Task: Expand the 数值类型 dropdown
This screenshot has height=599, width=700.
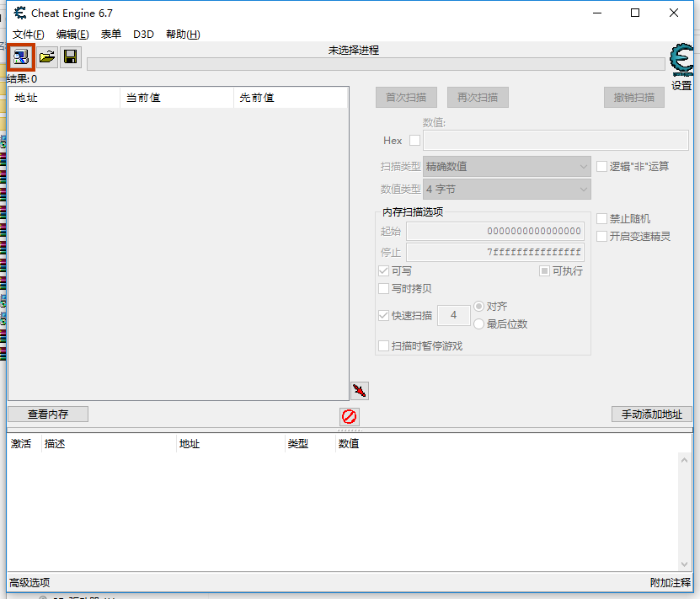Action: point(507,190)
